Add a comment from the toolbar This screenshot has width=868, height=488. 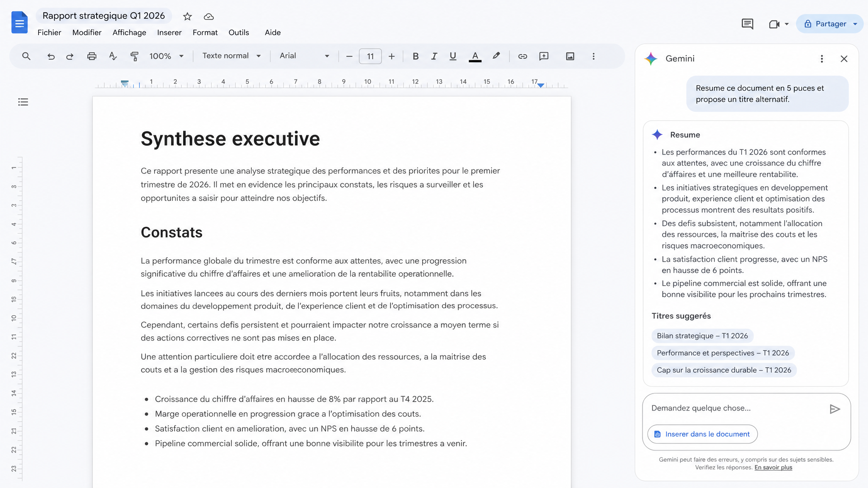tap(544, 56)
